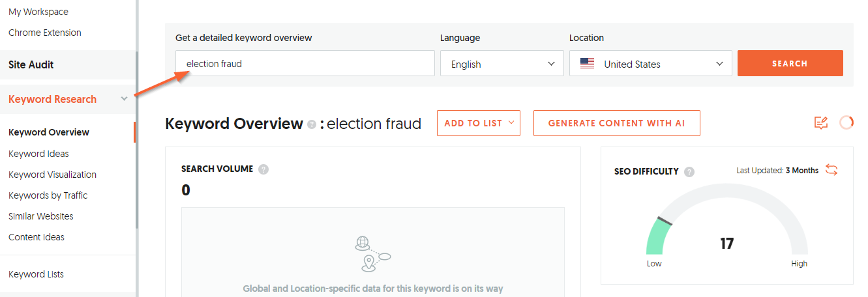
Task: Click the SEO Difficulty help icon
Action: [x=689, y=172]
